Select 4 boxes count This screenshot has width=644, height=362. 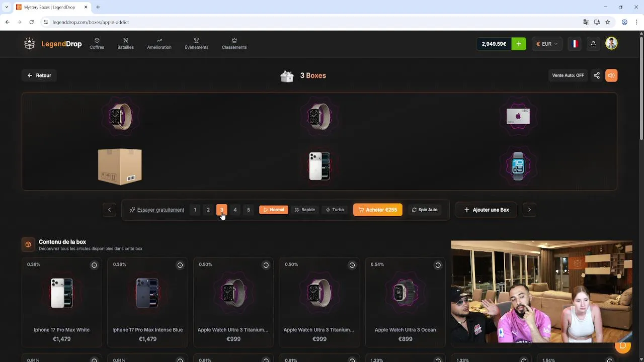click(235, 210)
